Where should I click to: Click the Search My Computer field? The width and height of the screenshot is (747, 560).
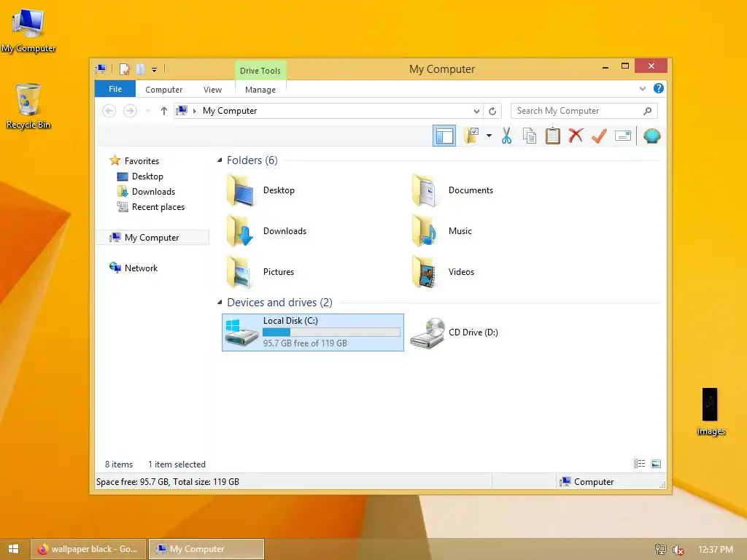click(584, 111)
